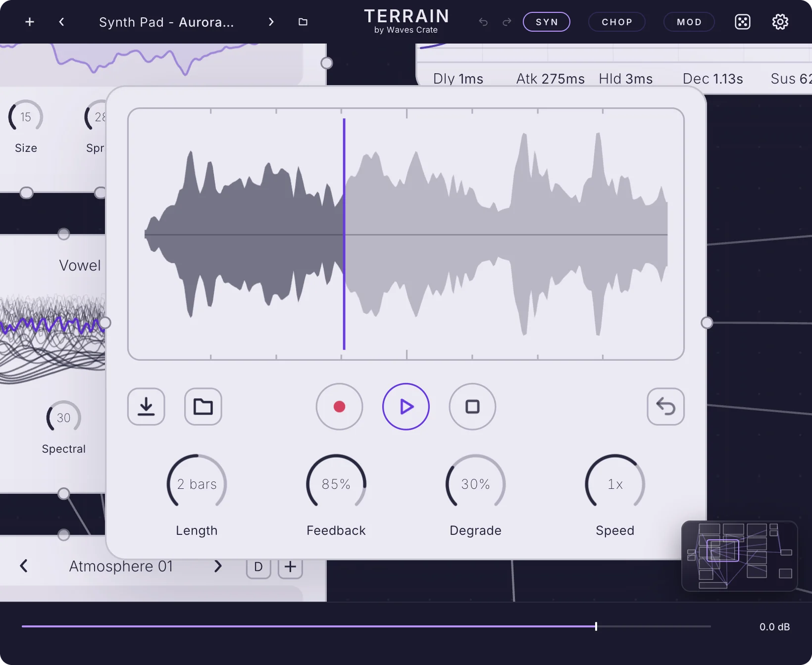Click the D button next to Atmosphere 01

click(x=258, y=567)
